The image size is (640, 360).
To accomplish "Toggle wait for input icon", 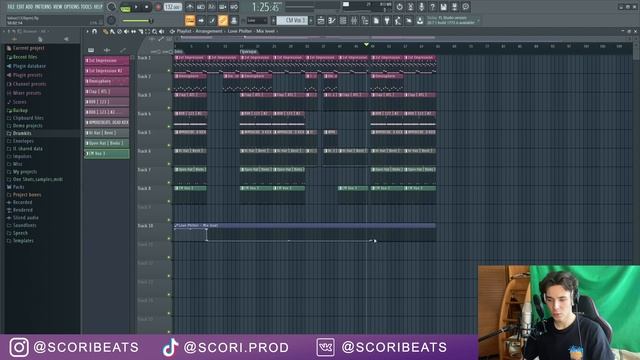I will click(201, 7).
